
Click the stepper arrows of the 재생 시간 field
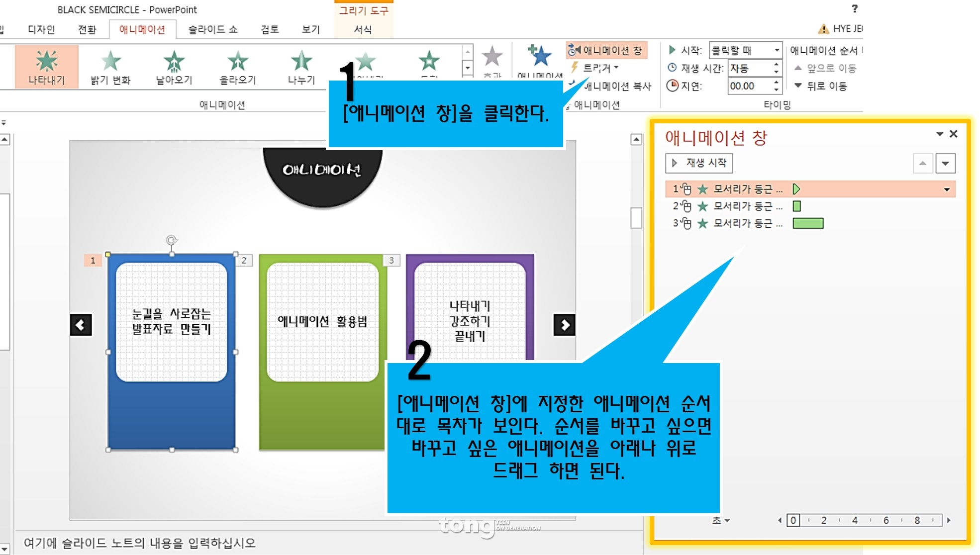pos(776,68)
